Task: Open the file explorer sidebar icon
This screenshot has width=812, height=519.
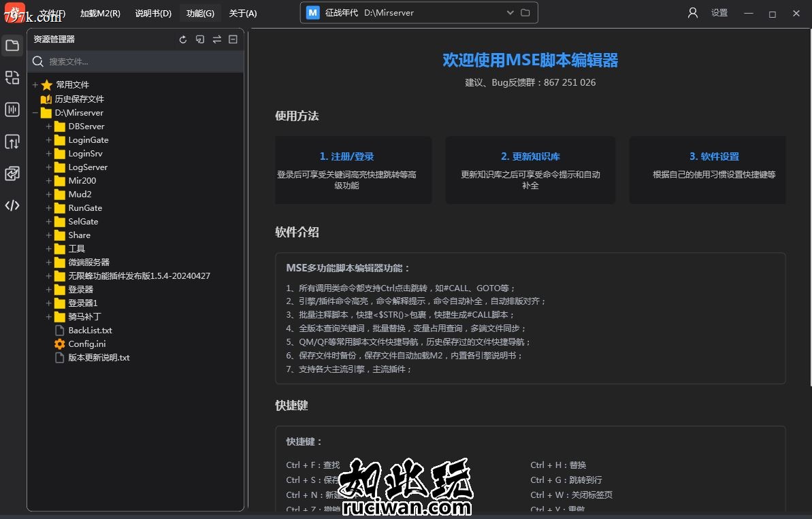Action: pyautogui.click(x=12, y=46)
